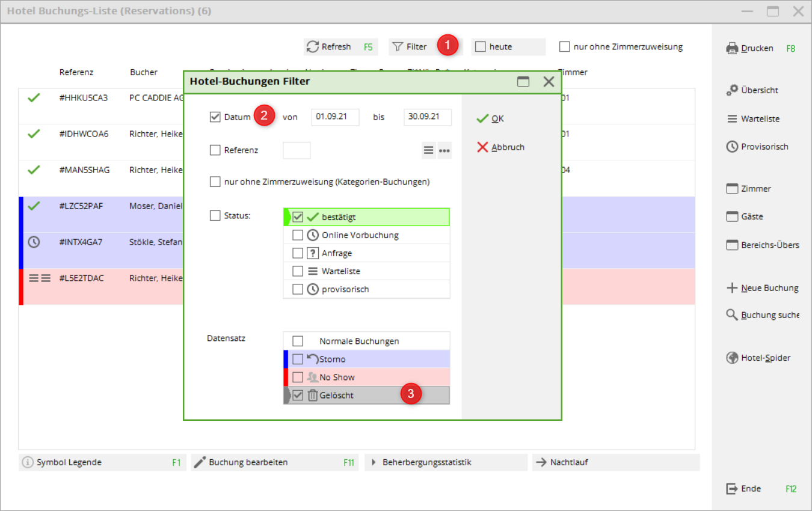Tick the heute checkbox
Viewport: 812px width, 511px height.
pyautogui.click(x=480, y=47)
